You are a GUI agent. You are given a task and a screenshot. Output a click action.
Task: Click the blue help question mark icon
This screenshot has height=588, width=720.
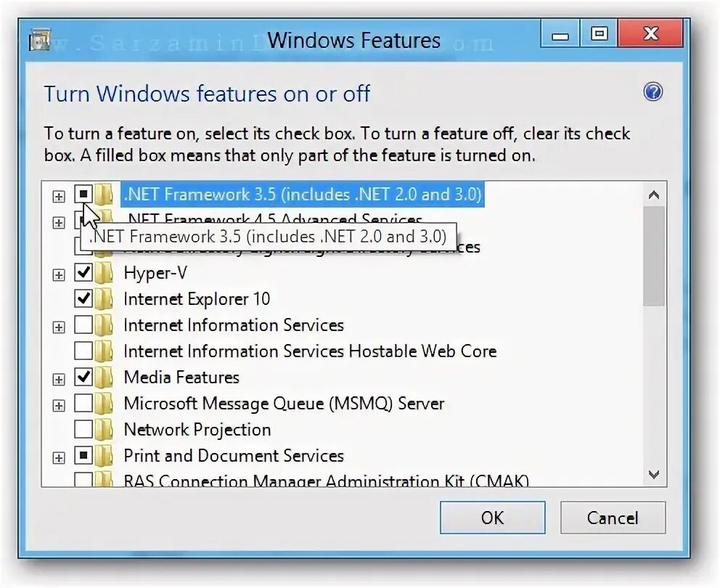click(653, 92)
